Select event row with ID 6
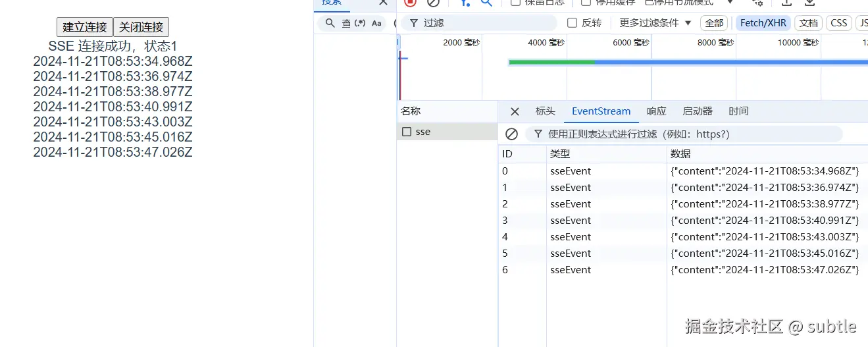The image size is (868, 347). (x=683, y=270)
